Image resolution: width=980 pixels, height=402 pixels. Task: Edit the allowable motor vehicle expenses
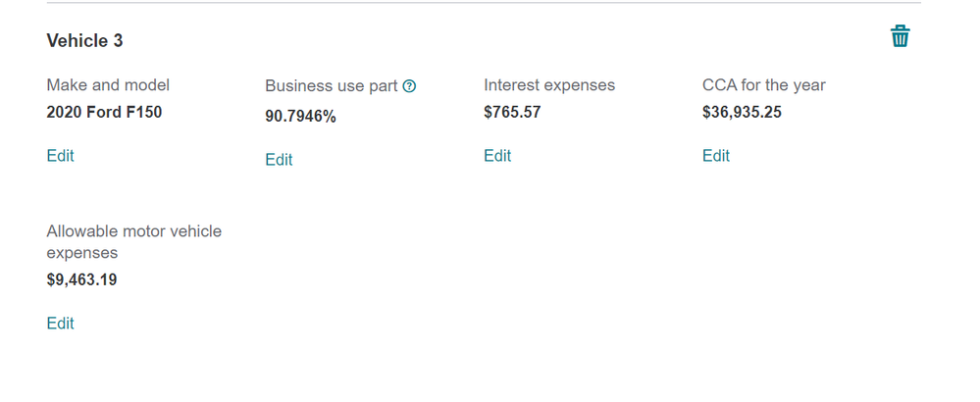(60, 324)
